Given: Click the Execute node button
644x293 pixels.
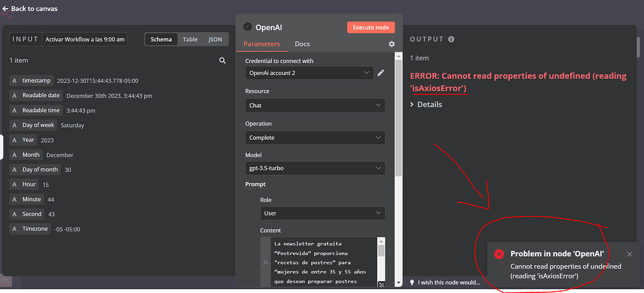Looking at the screenshot, I should [371, 27].
